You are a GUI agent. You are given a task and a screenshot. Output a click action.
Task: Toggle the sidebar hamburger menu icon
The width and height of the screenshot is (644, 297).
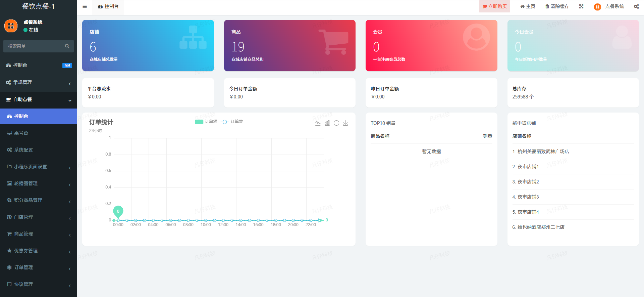pos(85,6)
